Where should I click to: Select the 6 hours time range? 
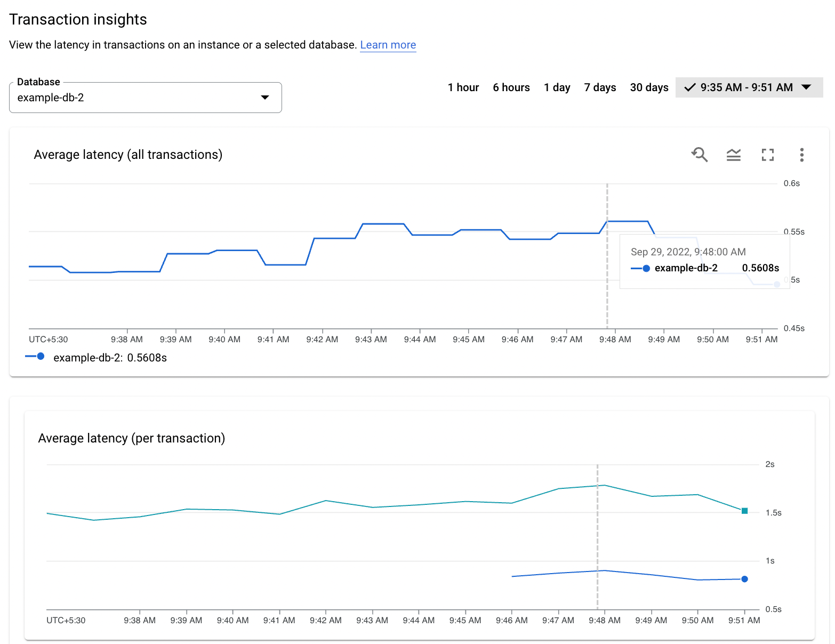pyautogui.click(x=511, y=87)
